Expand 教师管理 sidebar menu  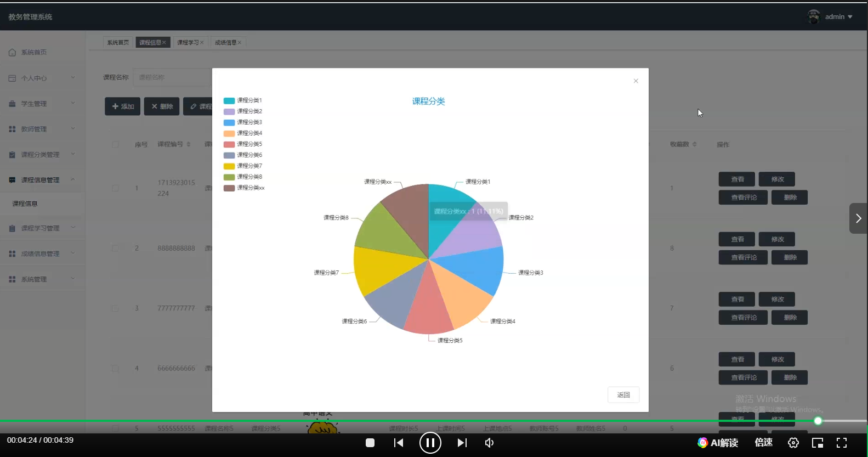coord(42,129)
